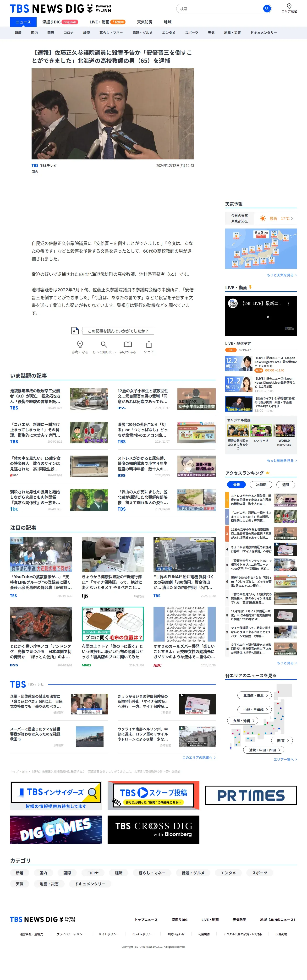
Task: Open 昼のニュース live schedule entry
Action: click(x=261, y=384)
